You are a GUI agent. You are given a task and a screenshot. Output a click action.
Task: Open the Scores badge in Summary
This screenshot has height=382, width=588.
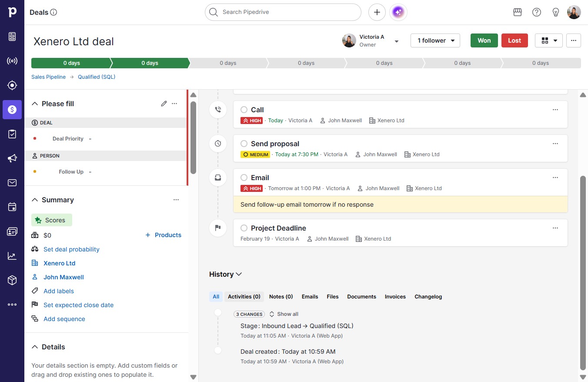point(52,220)
